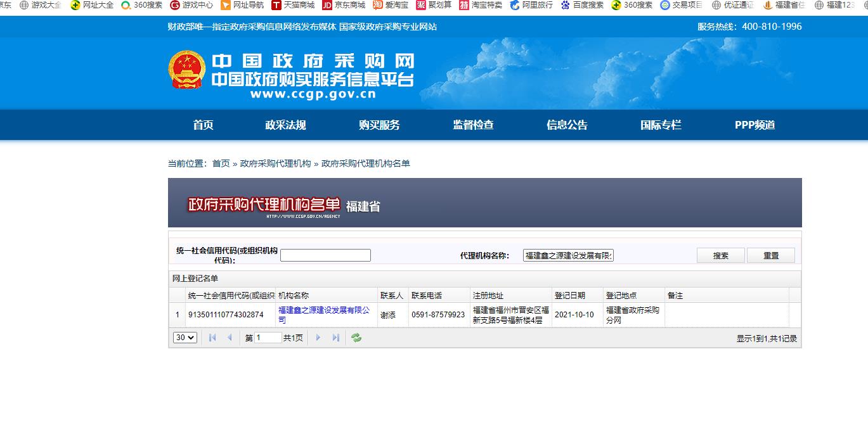The width and height of the screenshot is (868, 444).
Task: Open the 天猫商城 bookmark
Action: coord(293,5)
